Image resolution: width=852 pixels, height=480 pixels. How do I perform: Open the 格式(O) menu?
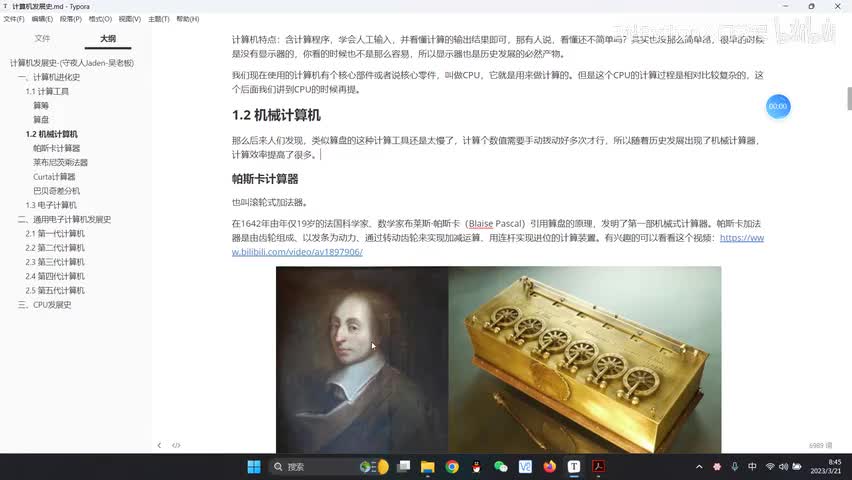pos(100,19)
